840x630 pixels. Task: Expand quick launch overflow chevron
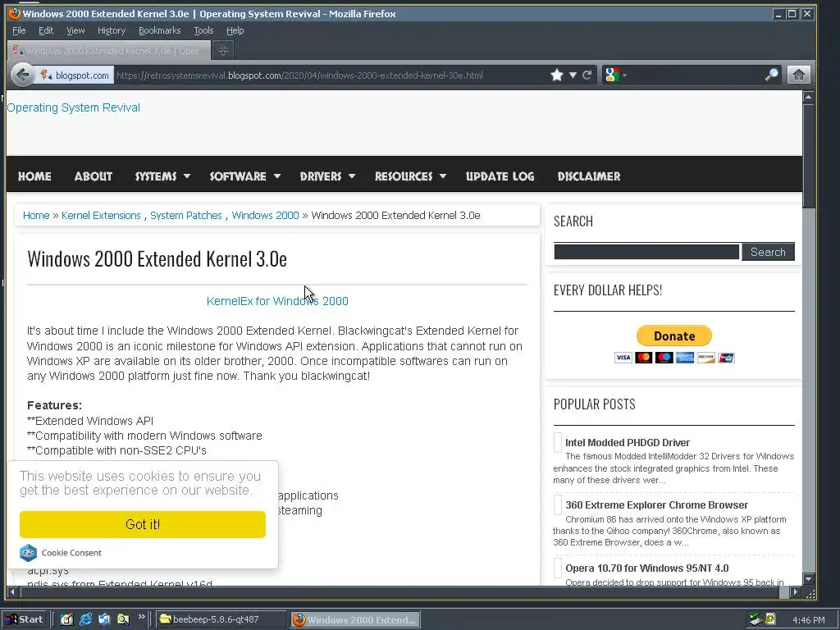tap(141, 617)
